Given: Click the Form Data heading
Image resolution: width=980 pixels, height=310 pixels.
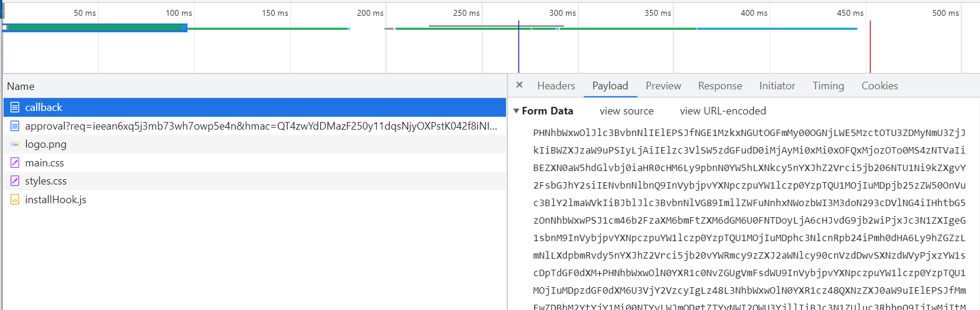Looking at the screenshot, I should tap(547, 111).
